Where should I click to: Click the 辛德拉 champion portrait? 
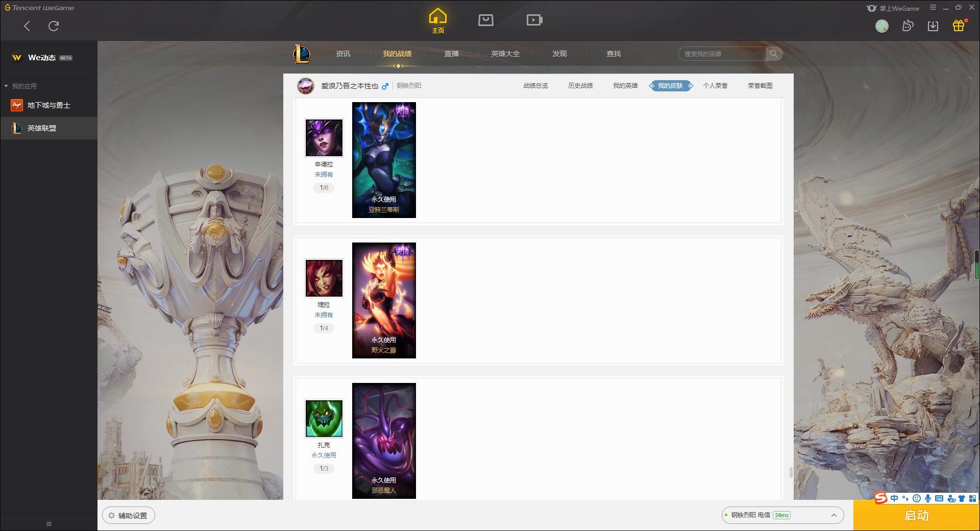pyautogui.click(x=324, y=138)
